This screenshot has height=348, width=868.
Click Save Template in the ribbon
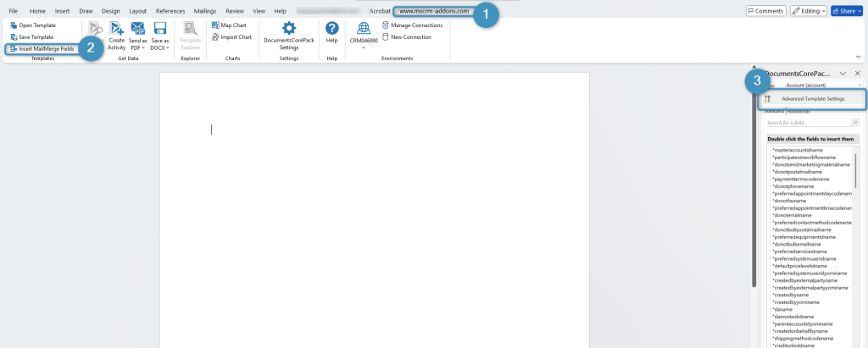tap(32, 37)
